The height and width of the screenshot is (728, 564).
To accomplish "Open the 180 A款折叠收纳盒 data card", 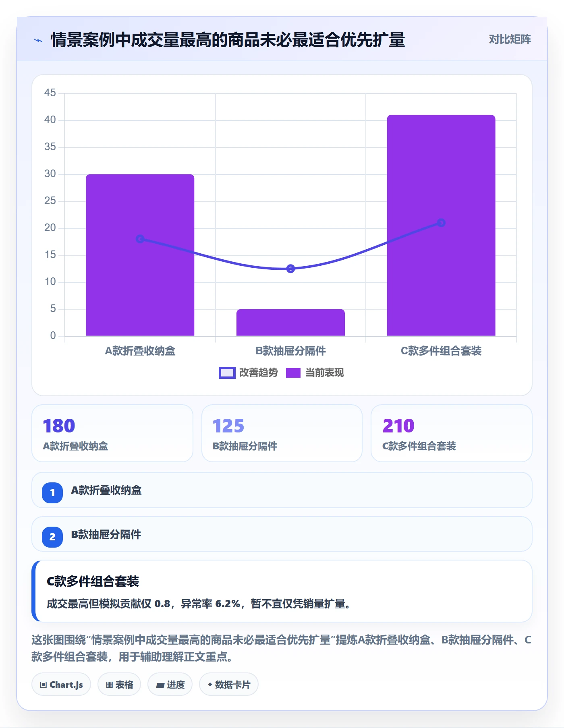I will point(112,433).
